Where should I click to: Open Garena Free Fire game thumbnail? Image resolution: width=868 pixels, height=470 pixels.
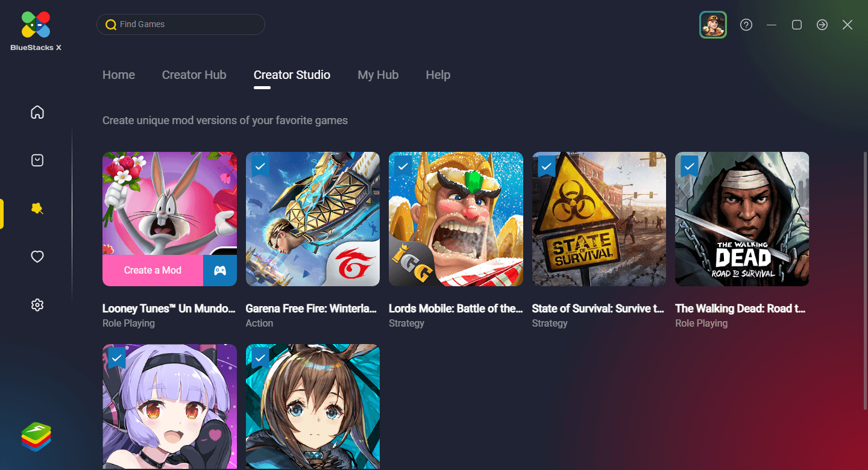tap(313, 219)
